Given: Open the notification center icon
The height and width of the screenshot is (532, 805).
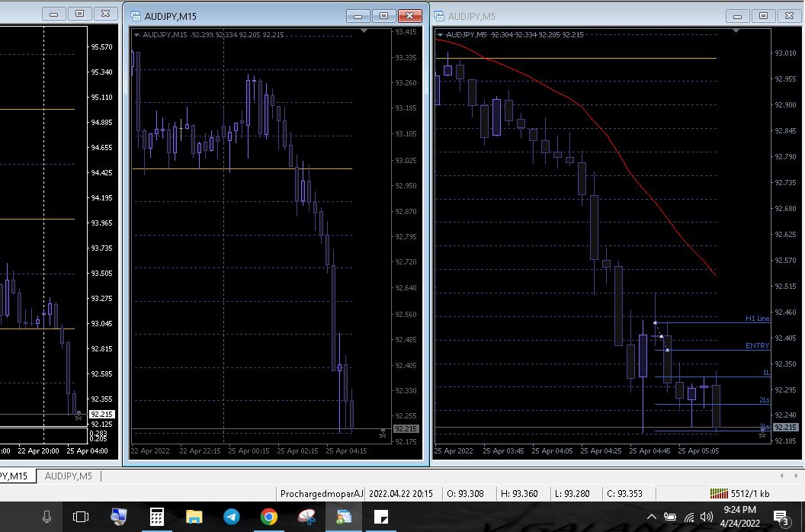Looking at the screenshot, I should click(x=781, y=517).
